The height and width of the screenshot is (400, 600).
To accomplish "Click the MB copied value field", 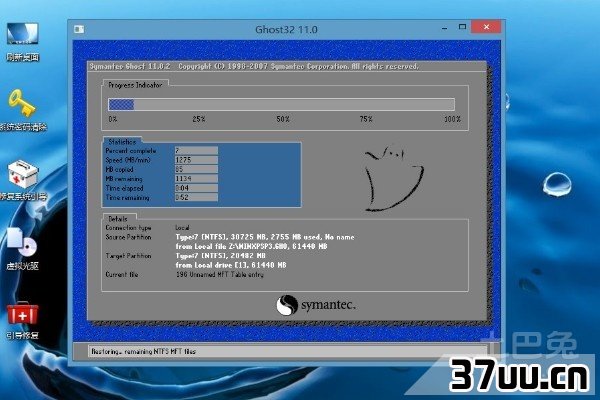I will coord(196,169).
